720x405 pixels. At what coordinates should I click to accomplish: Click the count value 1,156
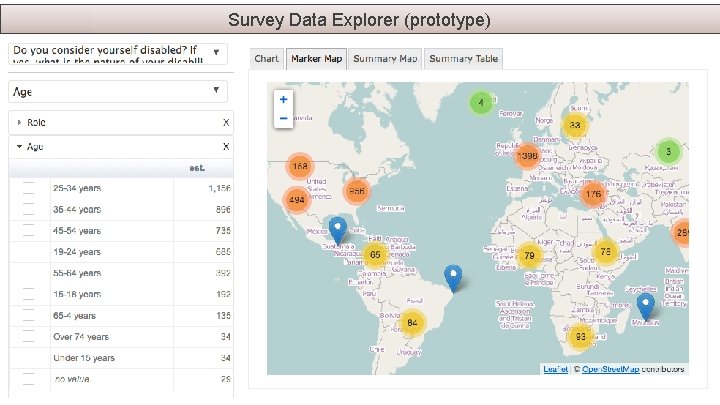click(219, 188)
